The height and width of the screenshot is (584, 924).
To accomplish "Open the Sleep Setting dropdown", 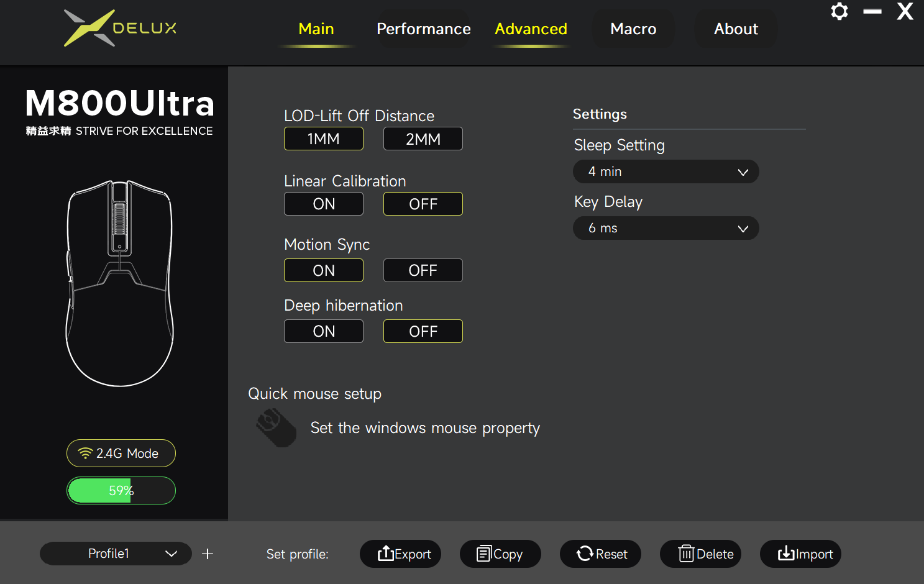I will tap(666, 171).
